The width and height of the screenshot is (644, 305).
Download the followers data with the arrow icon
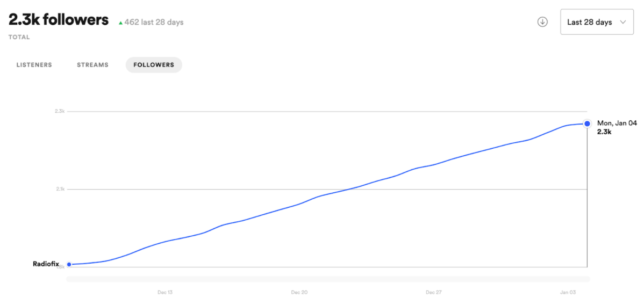click(x=542, y=22)
